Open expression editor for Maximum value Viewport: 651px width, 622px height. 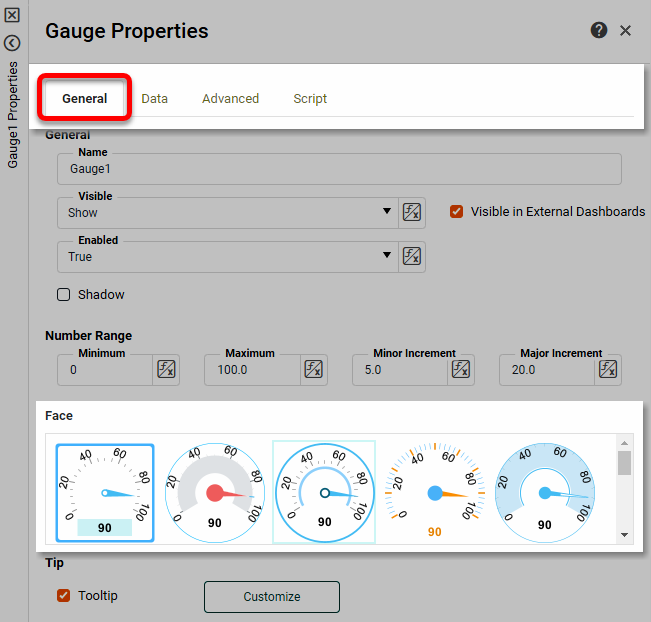point(314,370)
